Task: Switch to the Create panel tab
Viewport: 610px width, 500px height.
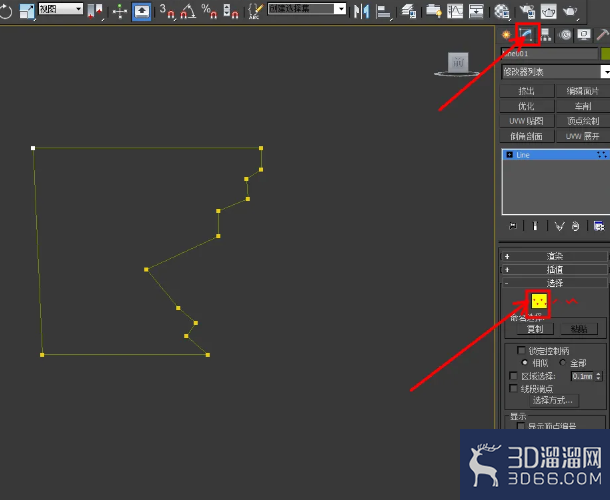Action: (506, 35)
